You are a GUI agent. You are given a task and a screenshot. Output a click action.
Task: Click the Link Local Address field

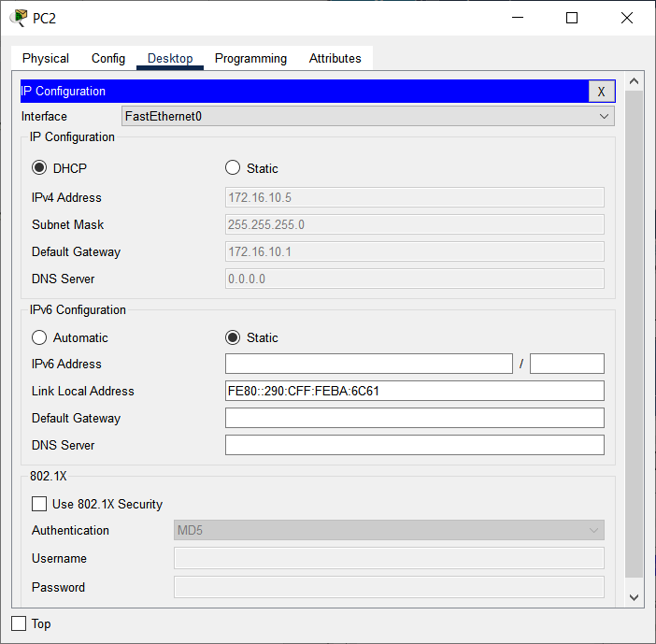(415, 391)
